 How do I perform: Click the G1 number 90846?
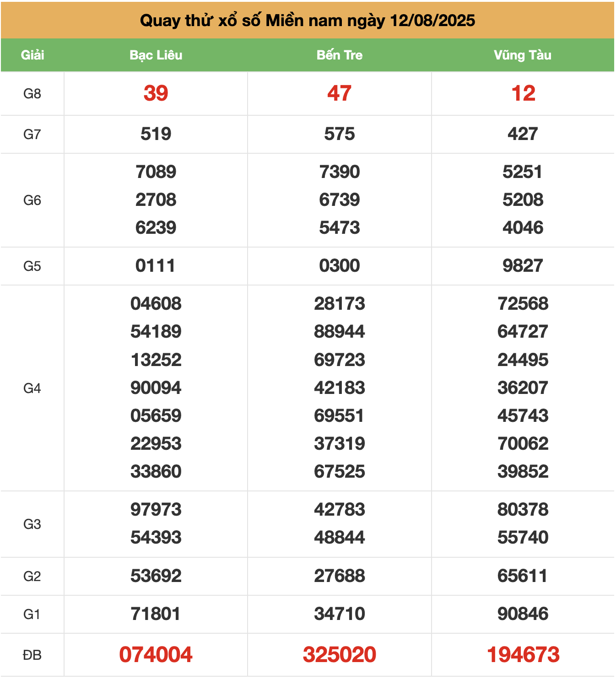click(x=523, y=614)
